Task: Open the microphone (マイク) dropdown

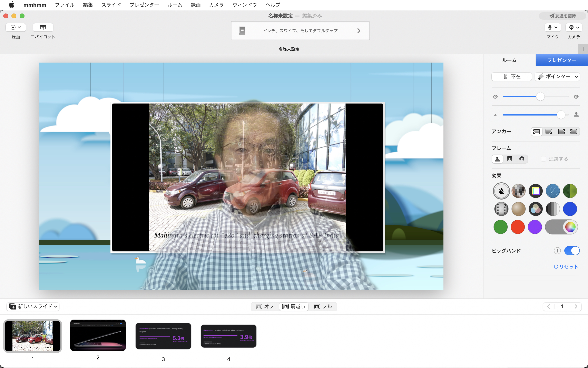Action: (x=552, y=28)
